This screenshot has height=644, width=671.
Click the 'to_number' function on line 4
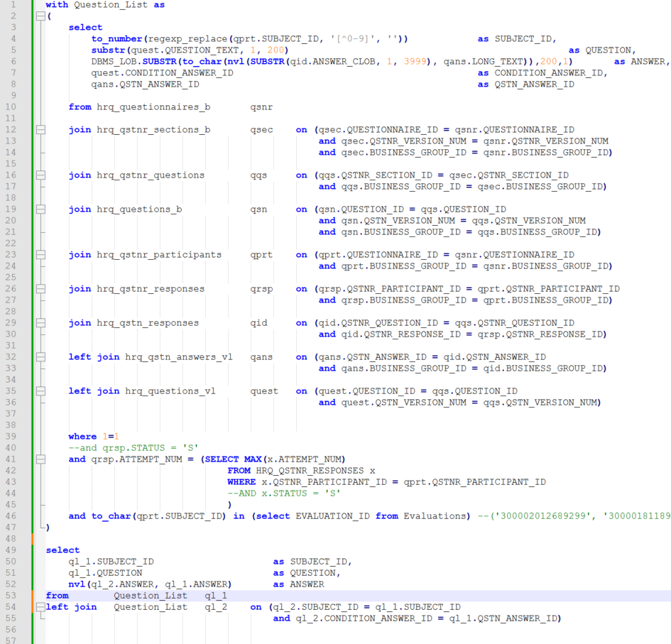click(117, 39)
